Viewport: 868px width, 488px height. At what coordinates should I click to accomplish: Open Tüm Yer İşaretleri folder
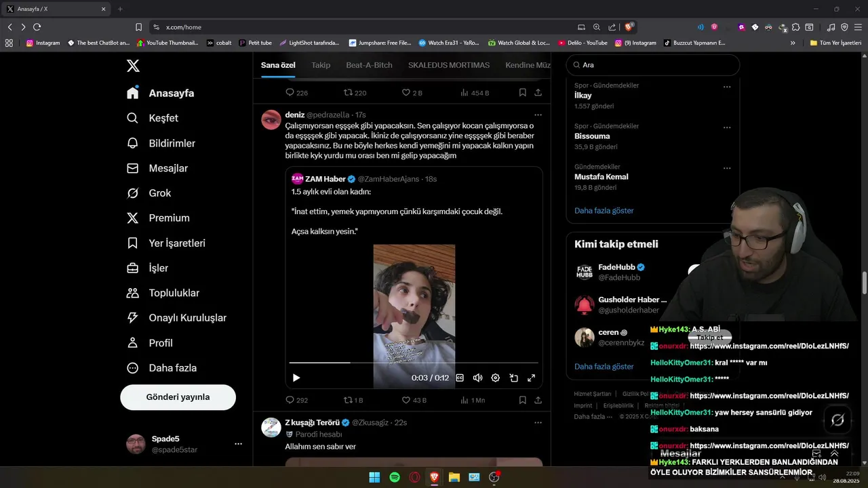click(x=835, y=43)
